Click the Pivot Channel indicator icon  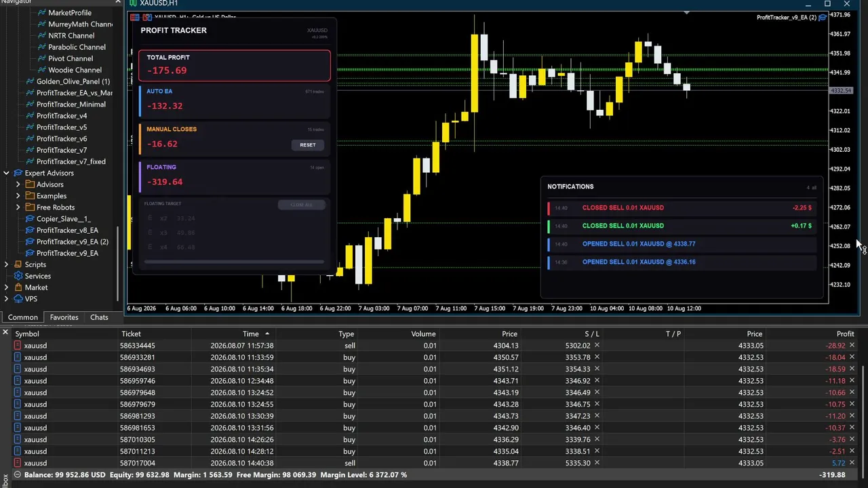pos(41,58)
